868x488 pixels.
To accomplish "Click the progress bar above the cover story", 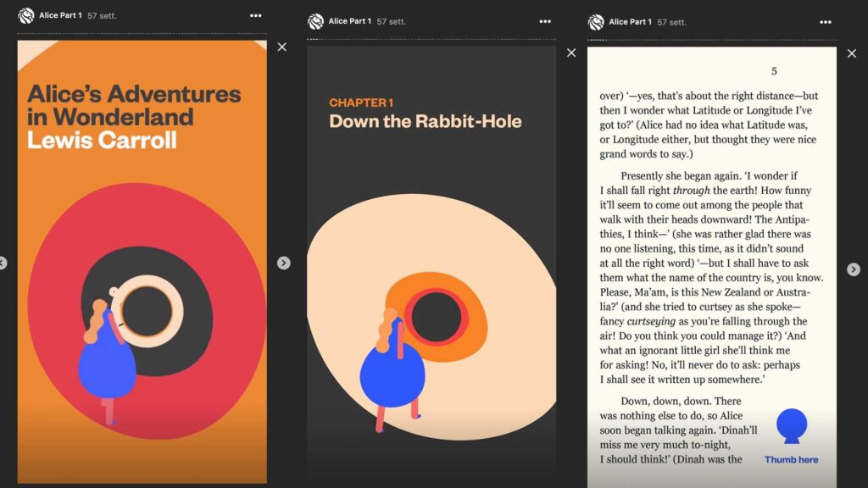I will tap(142, 33).
